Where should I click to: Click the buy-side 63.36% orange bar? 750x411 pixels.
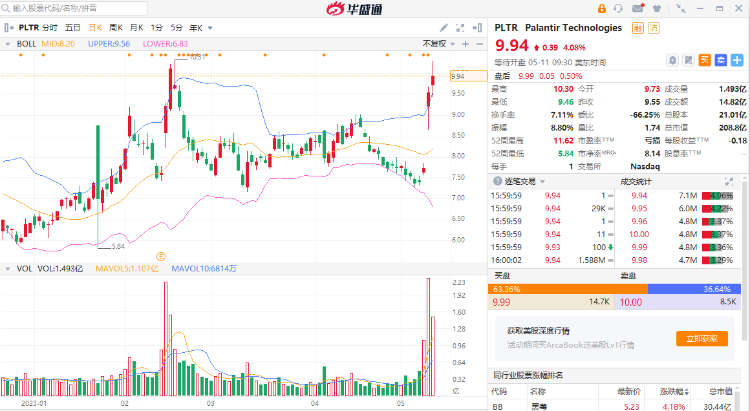coord(568,289)
